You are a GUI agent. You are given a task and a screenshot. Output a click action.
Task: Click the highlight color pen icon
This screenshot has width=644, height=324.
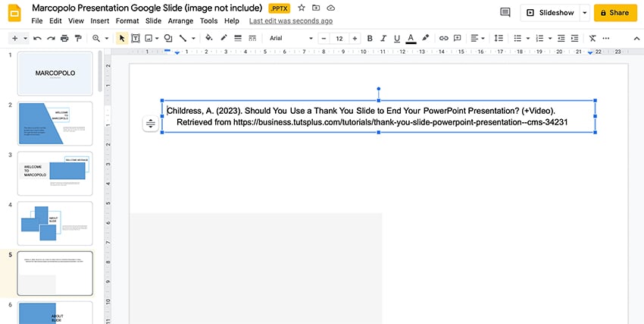coord(425,38)
